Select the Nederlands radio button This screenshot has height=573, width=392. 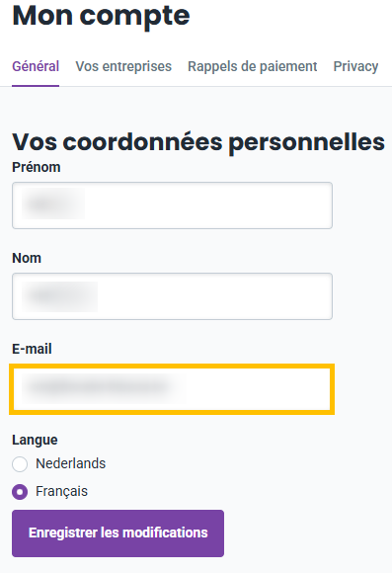coord(20,464)
